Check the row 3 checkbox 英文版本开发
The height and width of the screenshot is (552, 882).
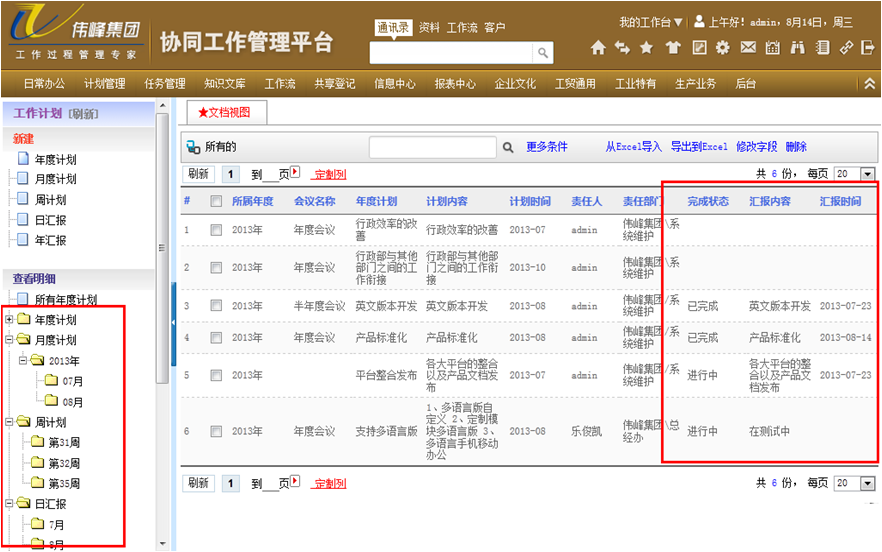tap(216, 306)
